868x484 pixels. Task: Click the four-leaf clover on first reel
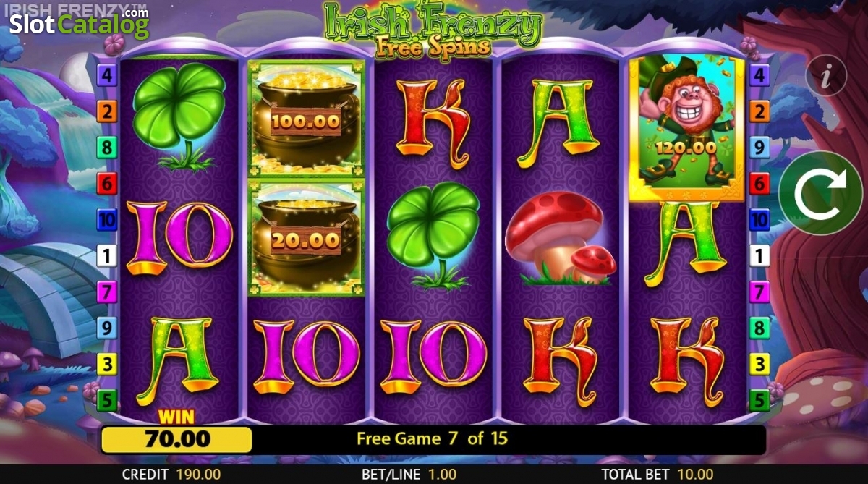click(179, 116)
